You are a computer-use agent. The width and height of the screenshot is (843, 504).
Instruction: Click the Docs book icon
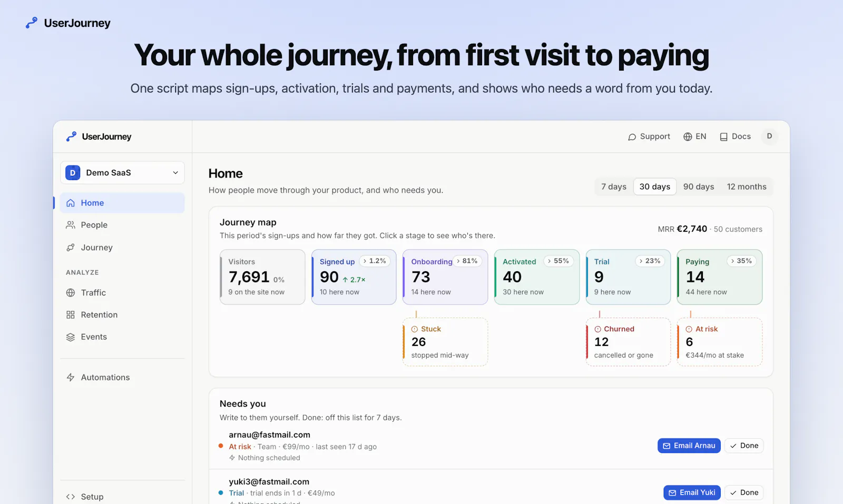click(724, 137)
